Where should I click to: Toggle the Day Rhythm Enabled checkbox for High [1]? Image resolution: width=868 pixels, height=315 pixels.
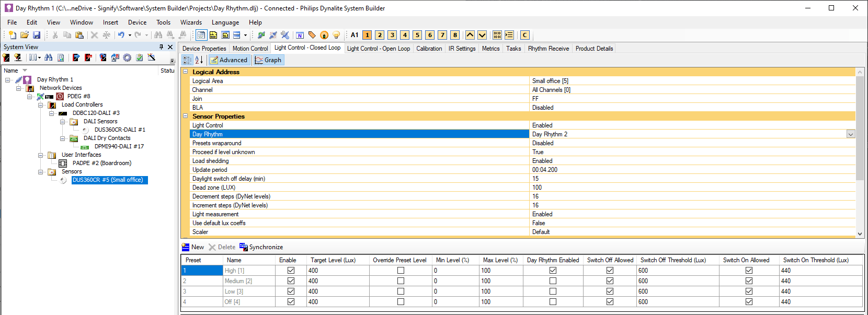pyautogui.click(x=553, y=271)
